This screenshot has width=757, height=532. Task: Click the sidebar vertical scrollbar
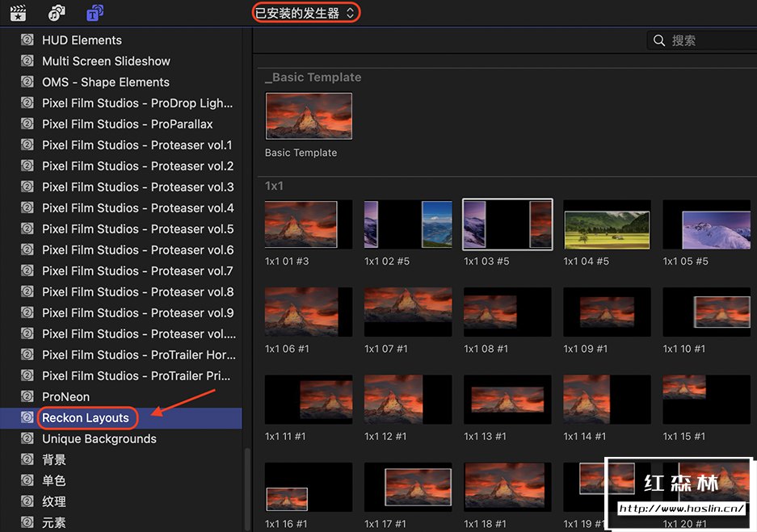tap(248, 489)
